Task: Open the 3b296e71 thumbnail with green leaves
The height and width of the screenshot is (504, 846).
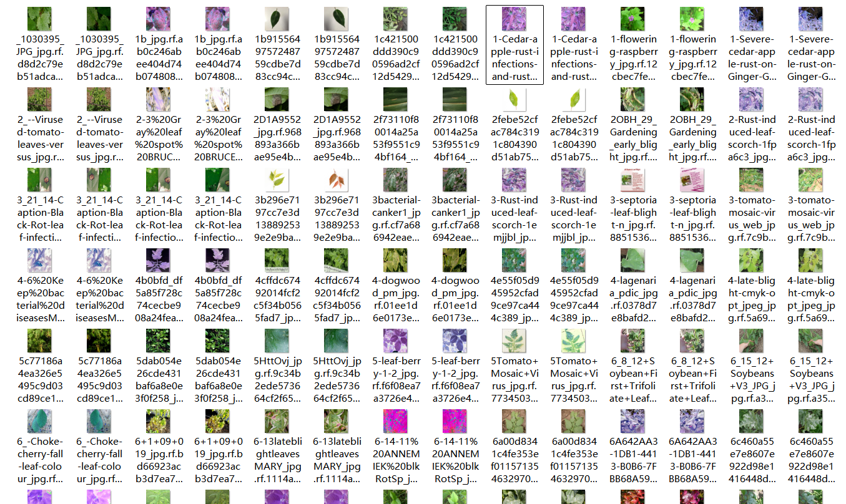Action: (x=277, y=180)
